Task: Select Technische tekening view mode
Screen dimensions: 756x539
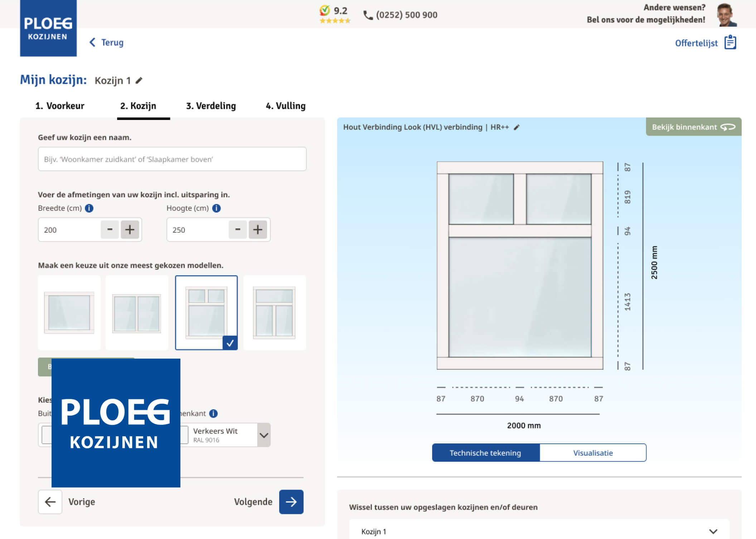Action: [x=485, y=452]
